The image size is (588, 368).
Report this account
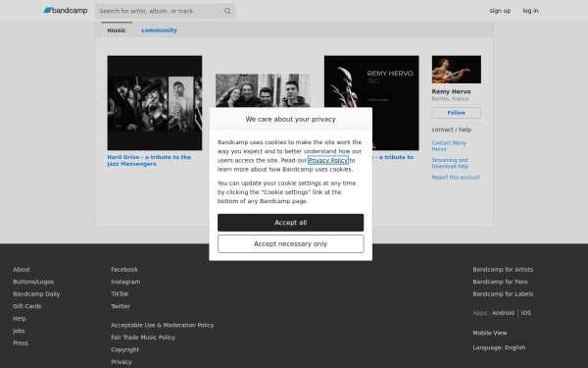click(x=456, y=178)
